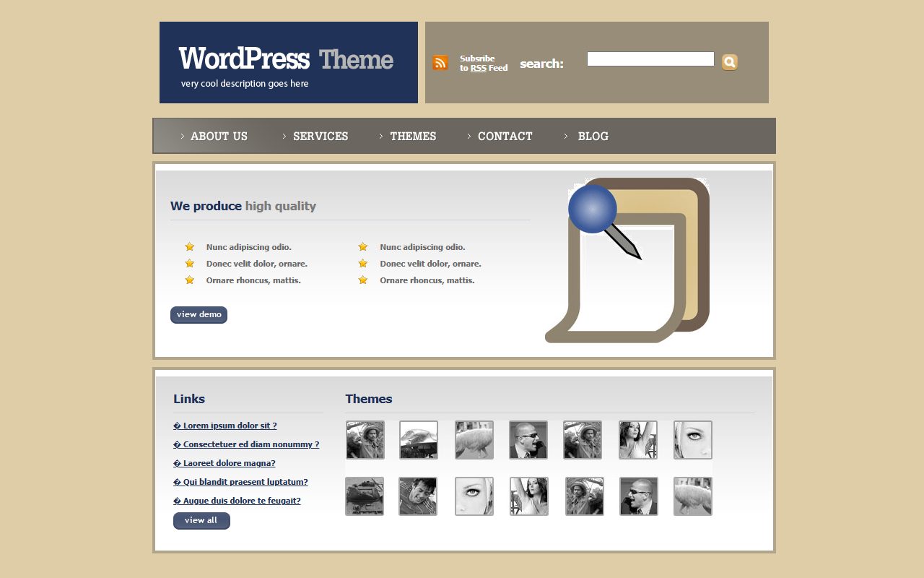Click the view demo button

coord(199,315)
